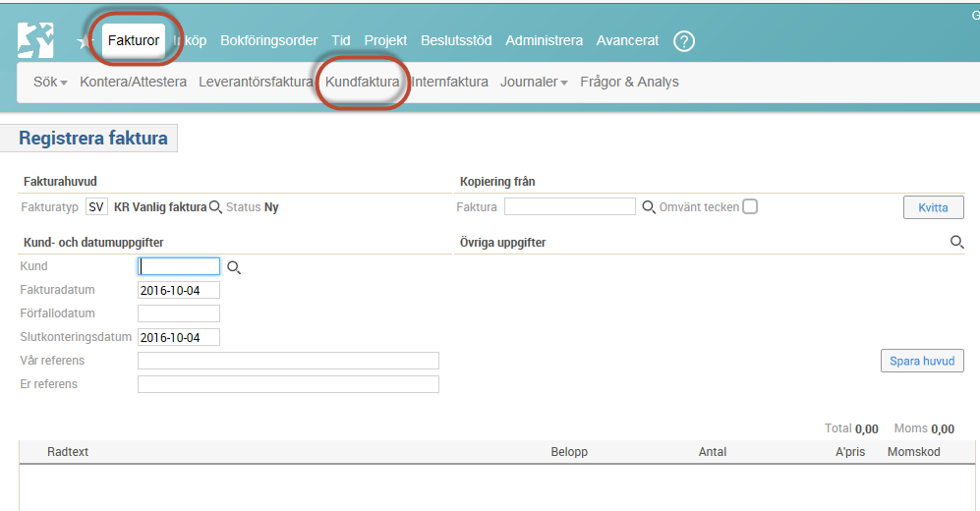
Task: Click the empty Förfallodatum field
Action: pos(179,313)
